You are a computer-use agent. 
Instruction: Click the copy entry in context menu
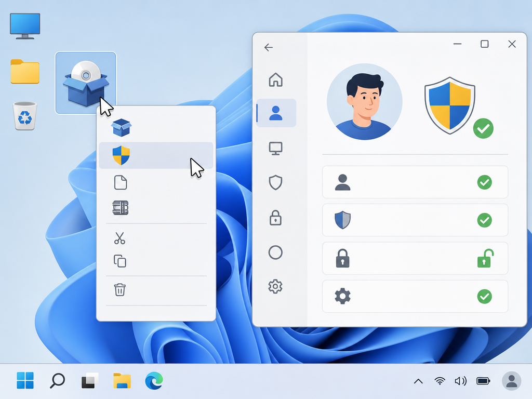(120, 261)
